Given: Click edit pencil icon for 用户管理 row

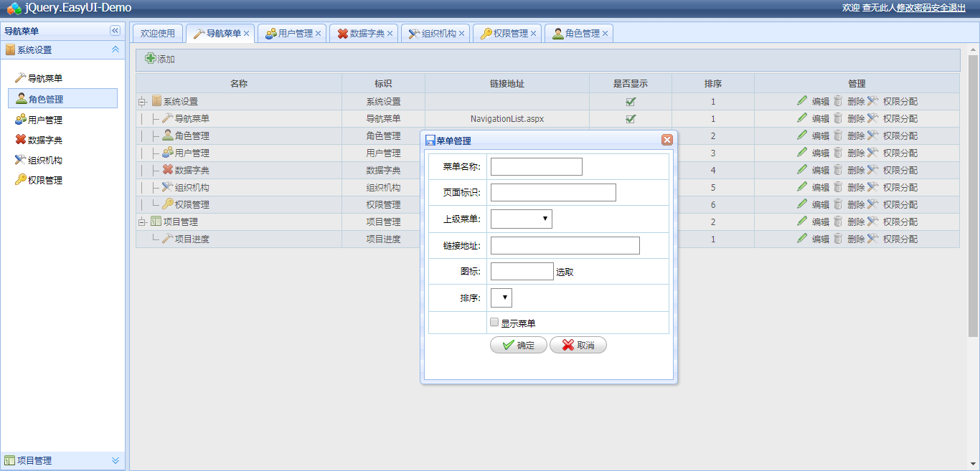Looking at the screenshot, I should [x=802, y=153].
